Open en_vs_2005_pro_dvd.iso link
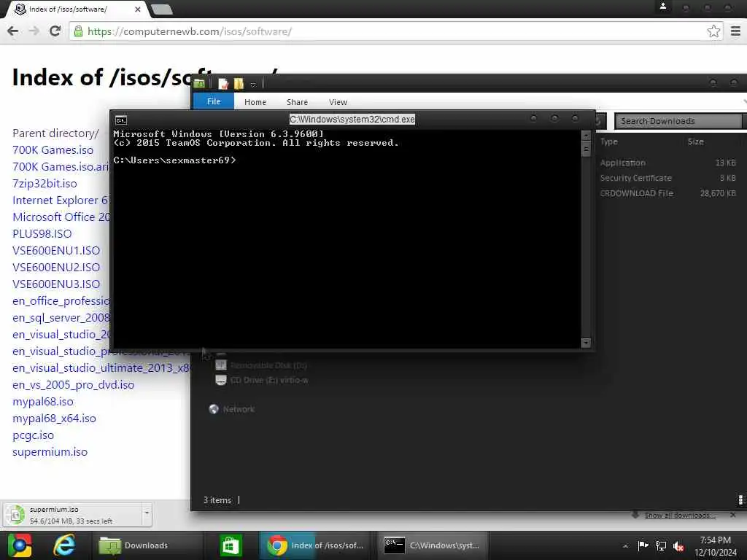The height and width of the screenshot is (560, 747). (74, 385)
